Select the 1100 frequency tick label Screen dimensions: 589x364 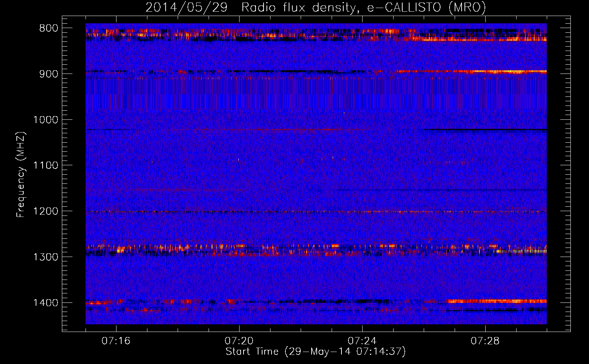46,166
